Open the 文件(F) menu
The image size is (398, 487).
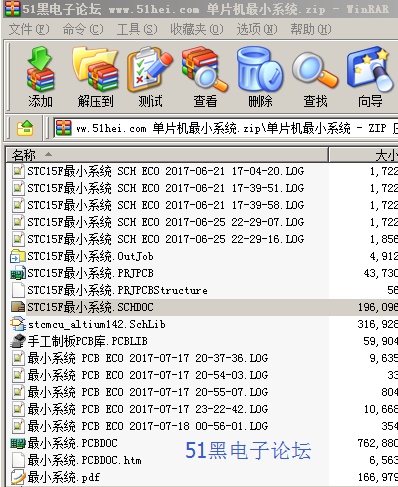29,29
